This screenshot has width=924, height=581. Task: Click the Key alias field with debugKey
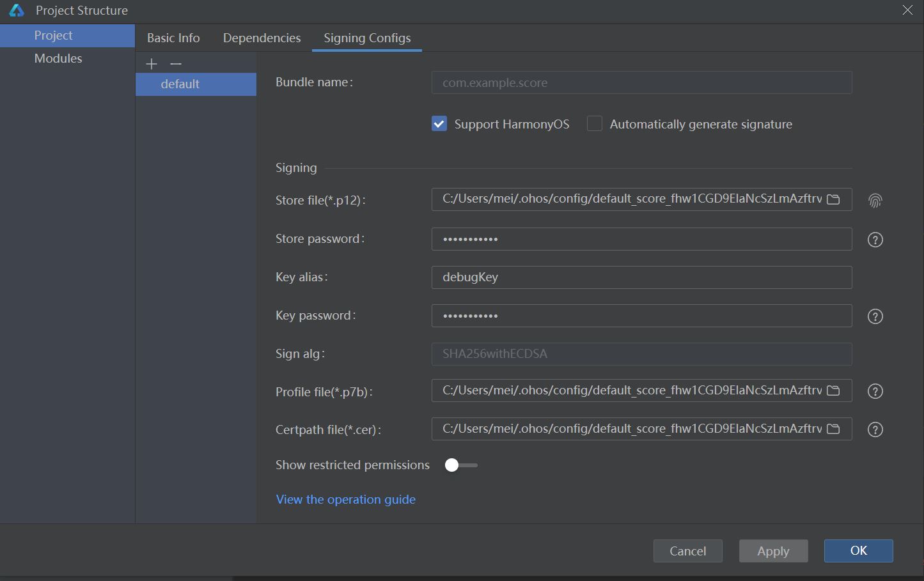tap(642, 277)
